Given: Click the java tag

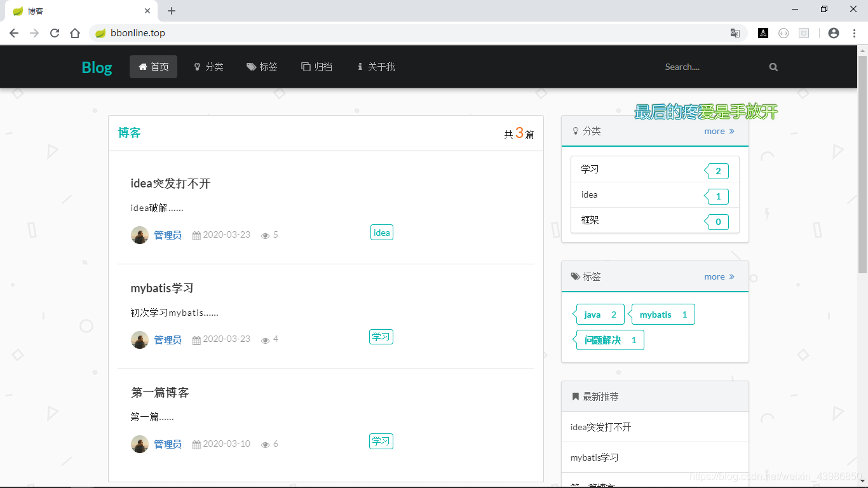Looking at the screenshot, I should tap(600, 315).
